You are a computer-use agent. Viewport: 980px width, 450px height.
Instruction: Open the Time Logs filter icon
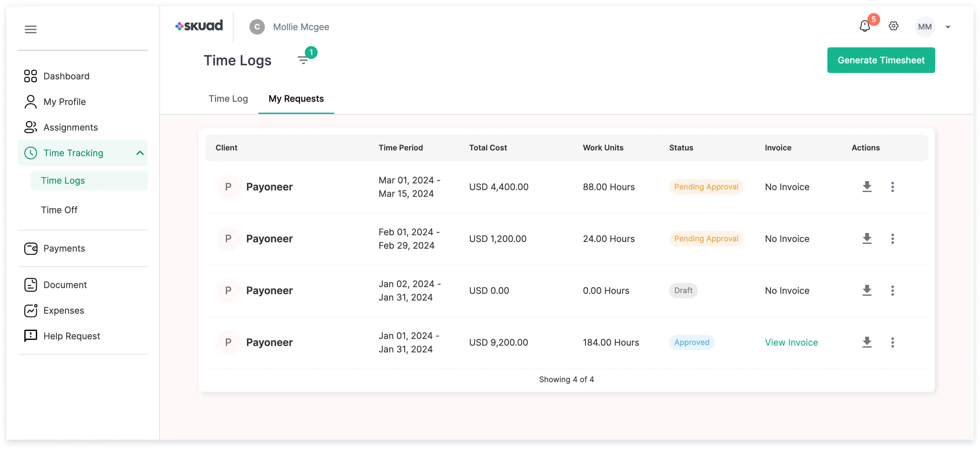tap(303, 60)
